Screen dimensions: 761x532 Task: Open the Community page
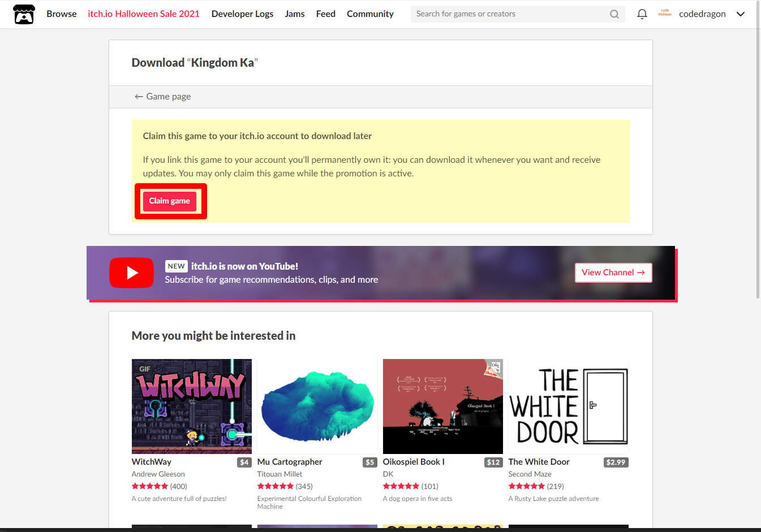coord(370,14)
